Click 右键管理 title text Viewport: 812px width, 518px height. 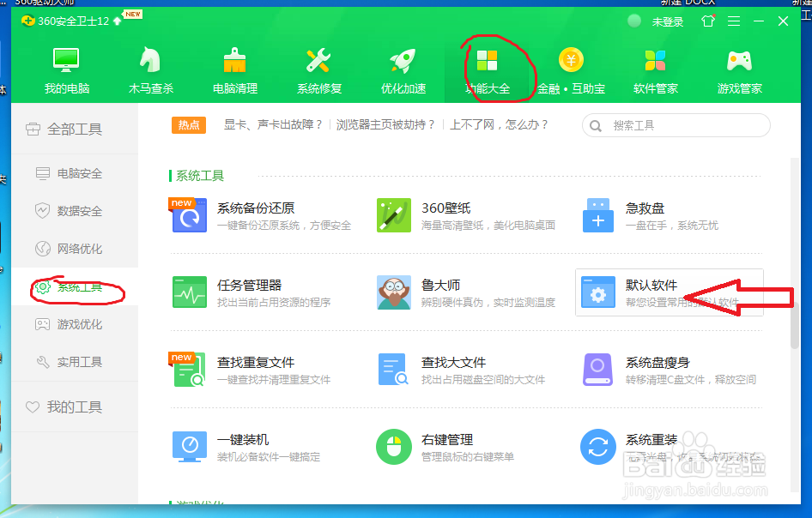pos(447,440)
